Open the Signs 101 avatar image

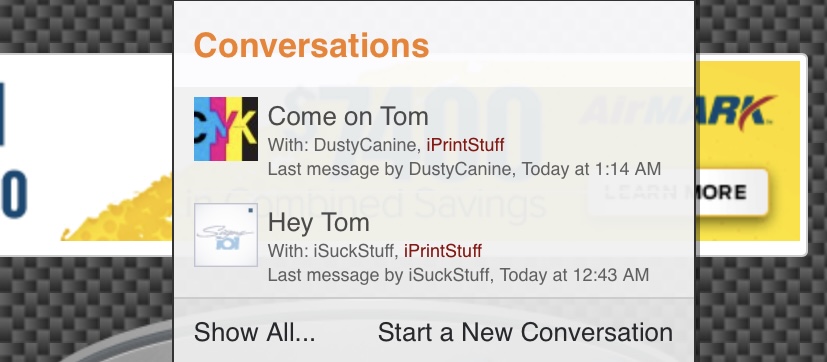(226, 235)
